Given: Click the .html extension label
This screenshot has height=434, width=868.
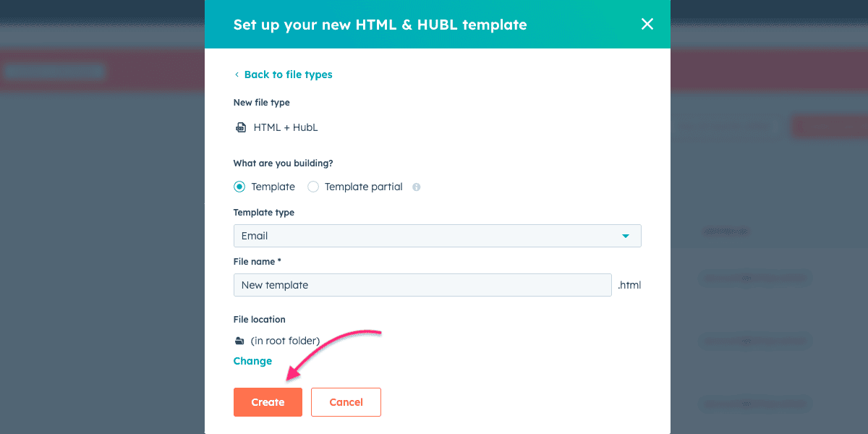Looking at the screenshot, I should pos(629,284).
